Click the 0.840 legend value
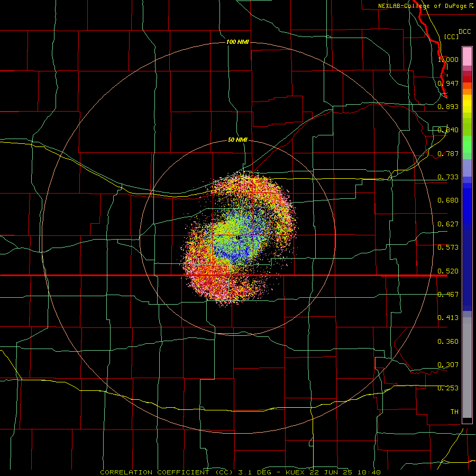Image resolution: width=476 pixels, height=476 pixels. tap(448, 130)
